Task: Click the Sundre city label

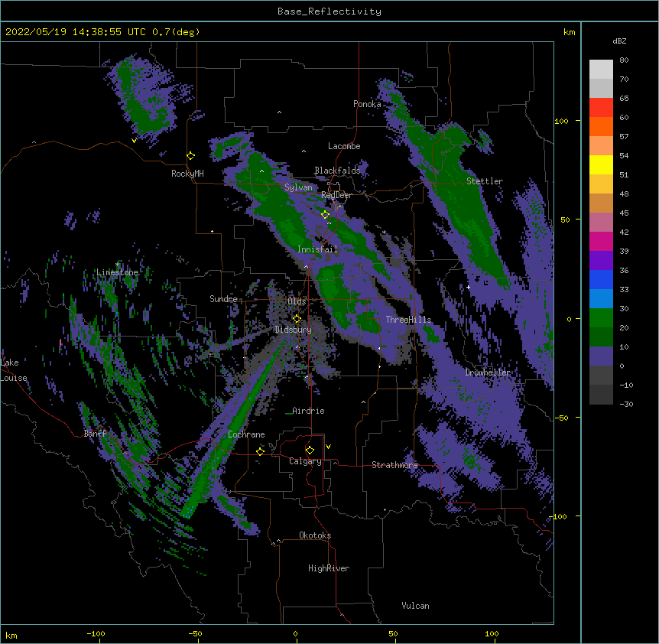Action: 223,299
